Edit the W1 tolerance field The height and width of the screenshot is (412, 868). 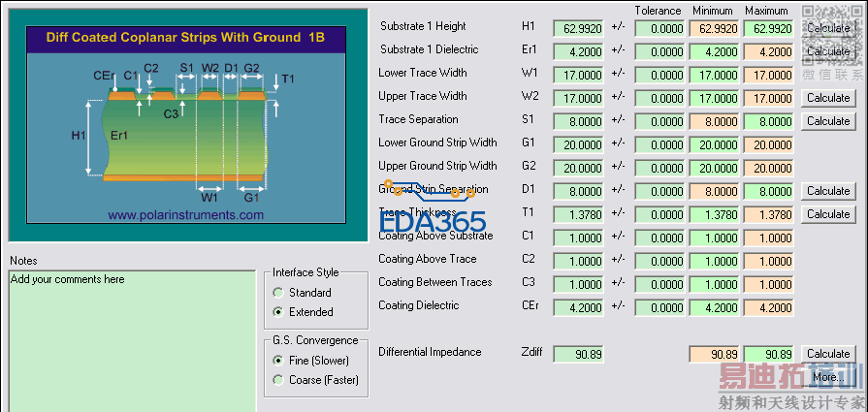(659, 76)
